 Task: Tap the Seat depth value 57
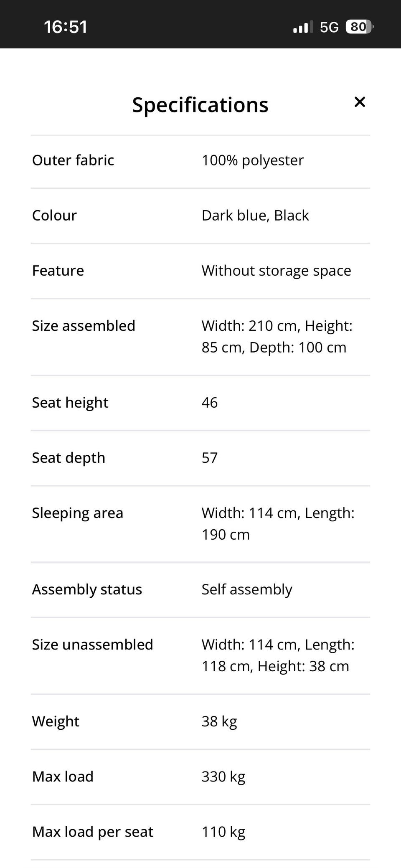pos(209,458)
